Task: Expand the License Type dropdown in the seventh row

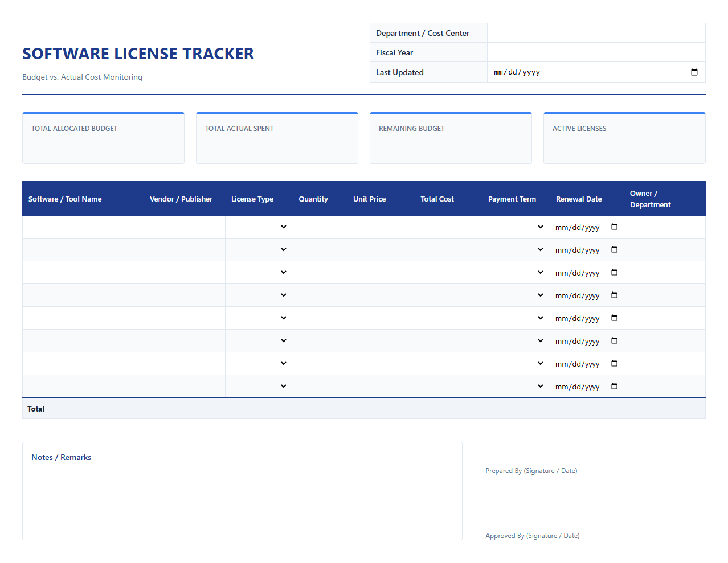Action: tap(259, 364)
